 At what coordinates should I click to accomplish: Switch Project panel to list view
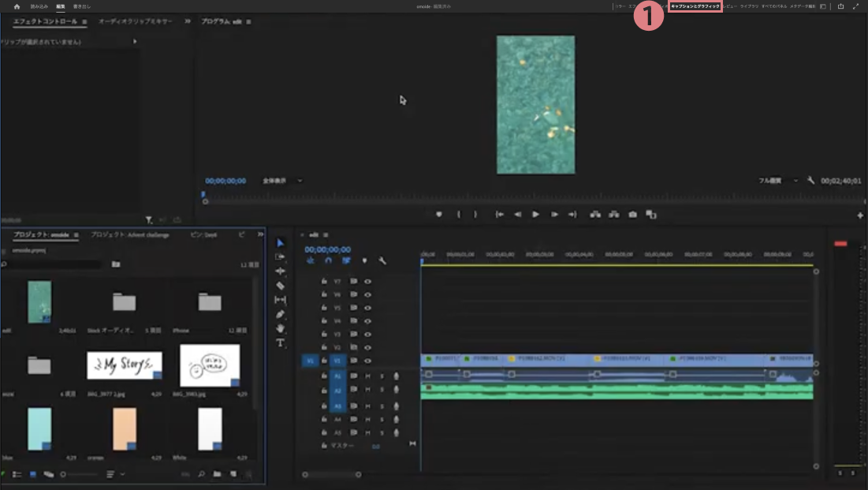(x=17, y=474)
